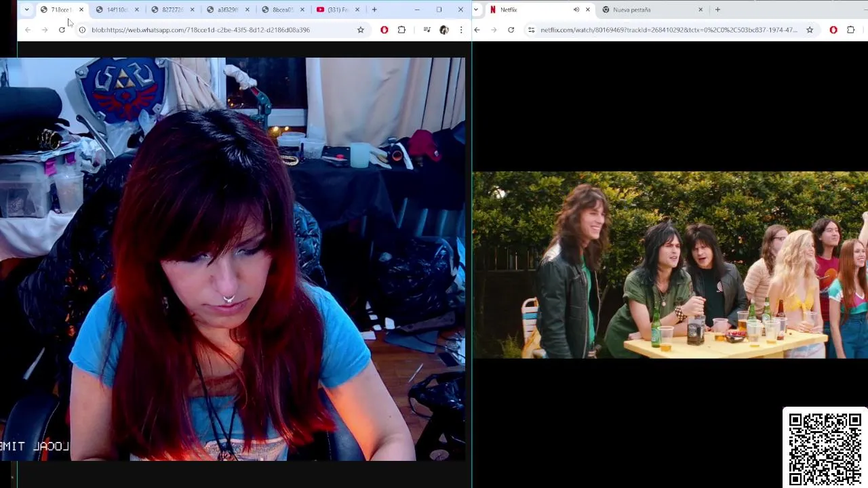Screen dimensions: 868x488
Task: Bookmark the WhatsApp blob page with star
Action: (361, 30)
